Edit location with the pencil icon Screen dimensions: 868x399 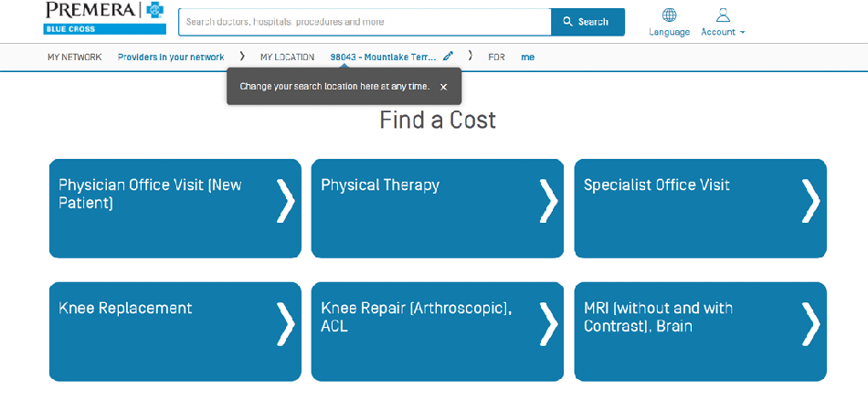tap(448, 56)
